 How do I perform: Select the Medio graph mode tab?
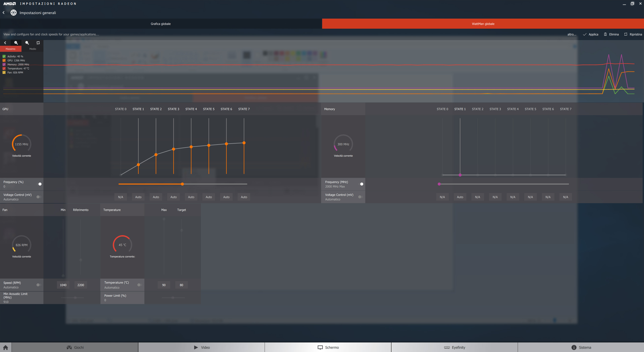tap(33, 49)
